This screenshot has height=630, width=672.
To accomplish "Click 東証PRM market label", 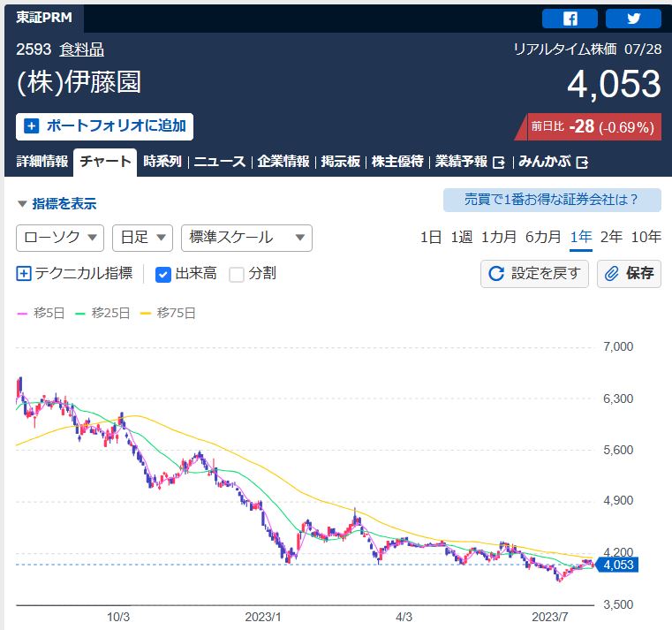I will pyautogui.click(x=44, y=18).
